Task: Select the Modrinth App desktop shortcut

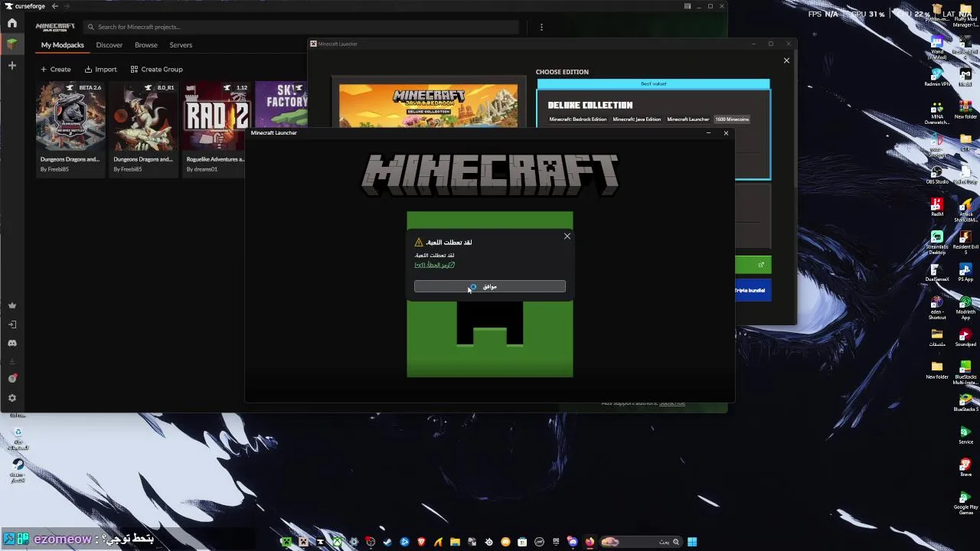Action: (965, 308)
